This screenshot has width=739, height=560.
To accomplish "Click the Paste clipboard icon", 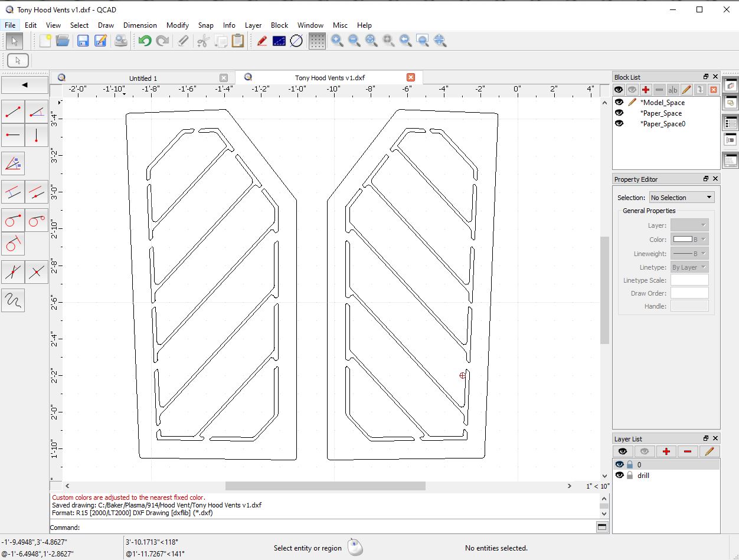I will 238,41.
